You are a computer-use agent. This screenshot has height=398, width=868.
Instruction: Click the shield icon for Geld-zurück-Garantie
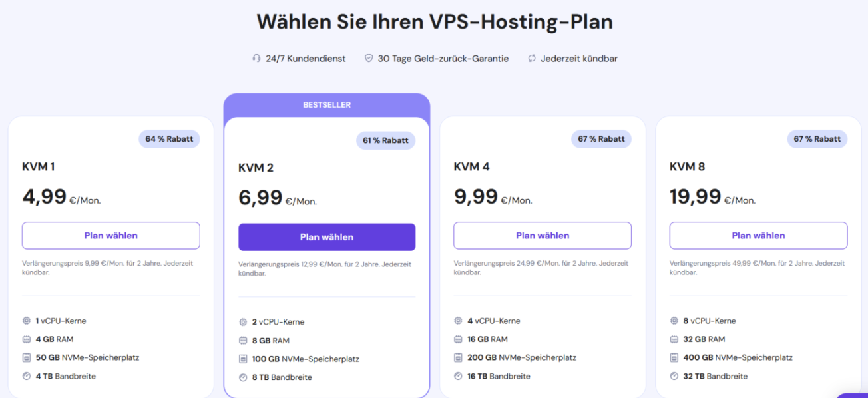[368, 58]
